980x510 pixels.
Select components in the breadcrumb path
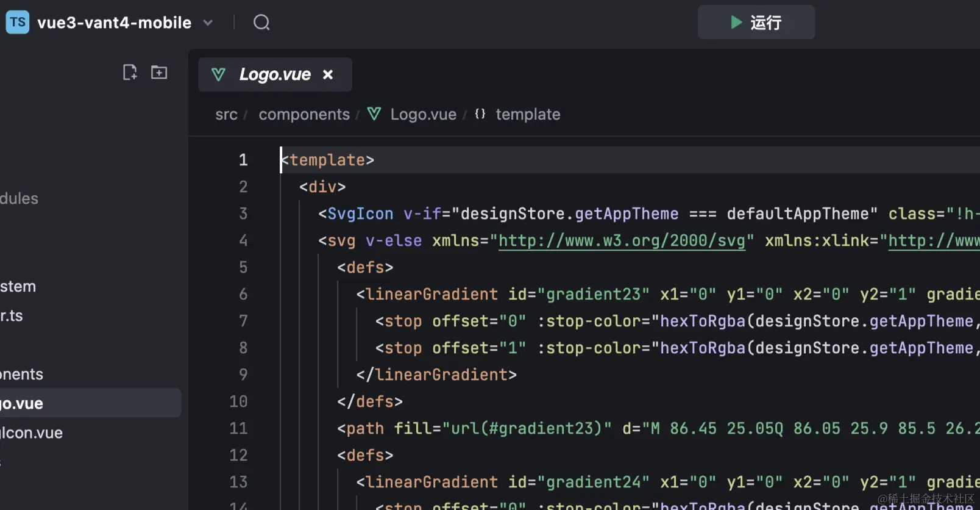pos(304,115)
